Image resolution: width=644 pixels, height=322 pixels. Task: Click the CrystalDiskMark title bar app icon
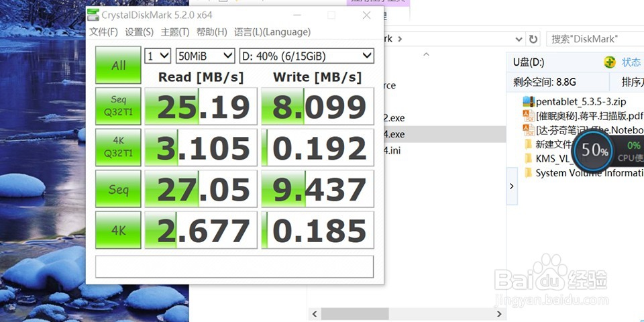click(x=94, y=15)
